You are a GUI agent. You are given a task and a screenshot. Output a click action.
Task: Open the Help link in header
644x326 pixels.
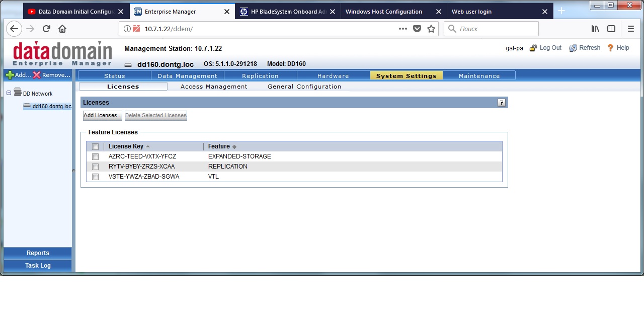(623, 48)
